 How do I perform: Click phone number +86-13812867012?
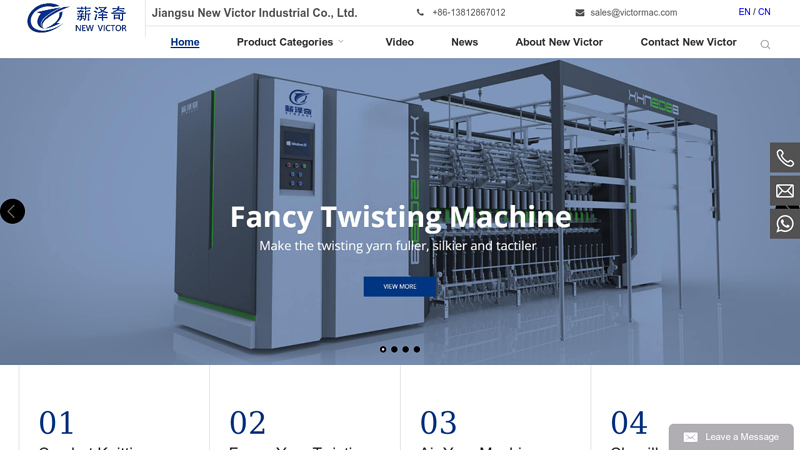[469, 13]
